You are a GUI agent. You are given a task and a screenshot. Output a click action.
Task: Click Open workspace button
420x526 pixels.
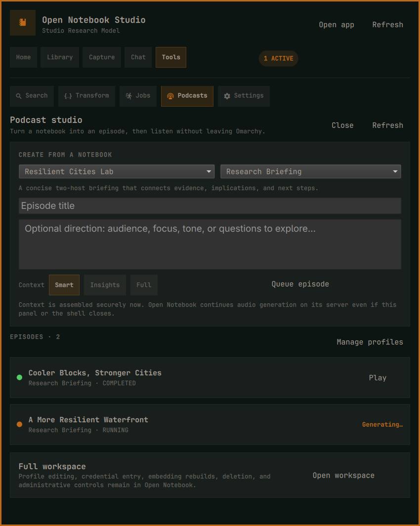[343, 476]
